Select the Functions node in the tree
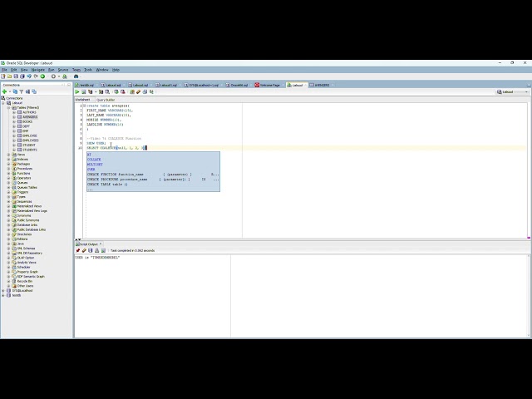 [24, 174]
